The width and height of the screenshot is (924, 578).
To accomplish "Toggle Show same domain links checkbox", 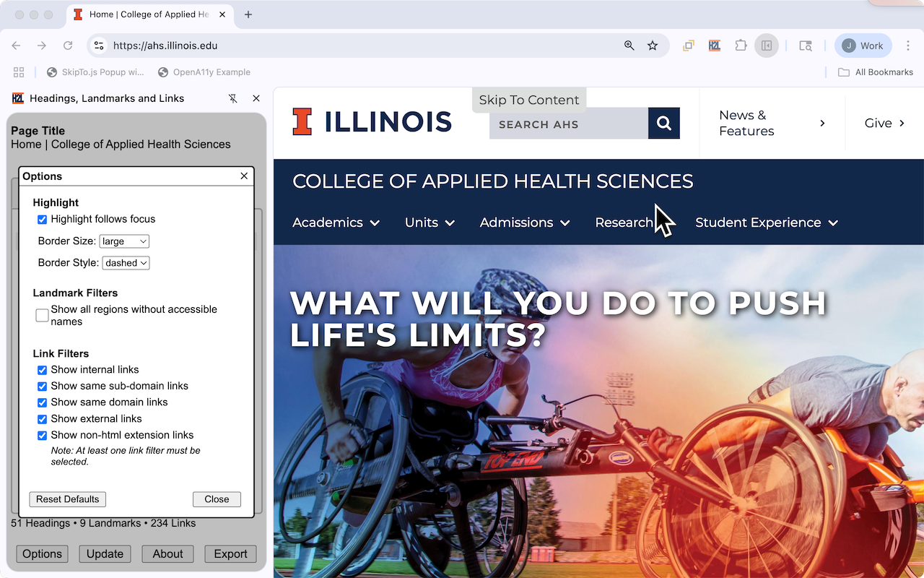I will point(42,402).
